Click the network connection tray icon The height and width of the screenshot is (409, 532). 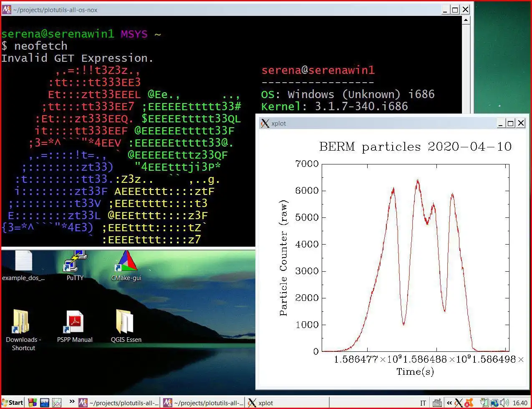point(494,403)
